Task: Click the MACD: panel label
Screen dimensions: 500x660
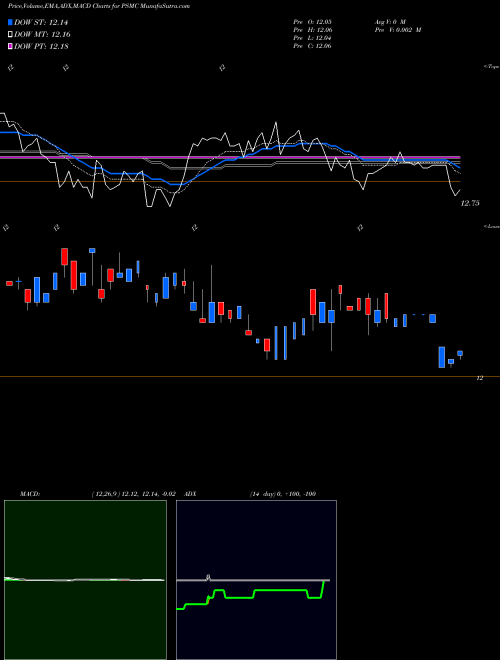Action: [30, 494]
